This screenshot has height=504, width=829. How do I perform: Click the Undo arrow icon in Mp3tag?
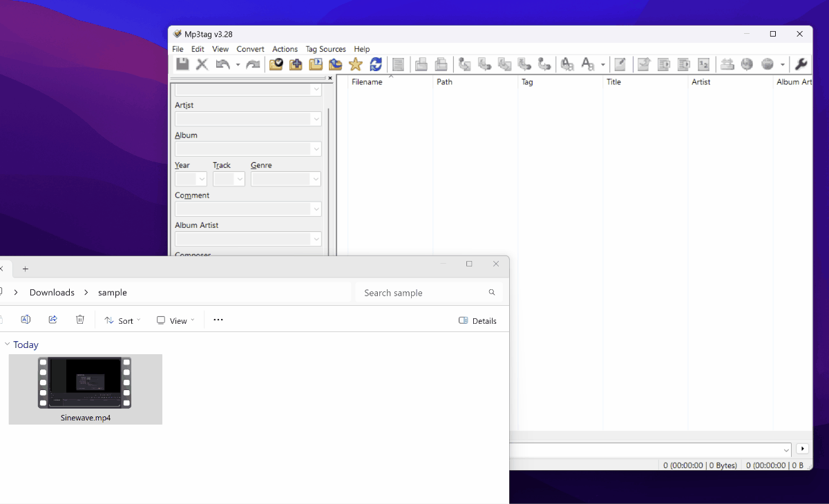pos(222,64)
